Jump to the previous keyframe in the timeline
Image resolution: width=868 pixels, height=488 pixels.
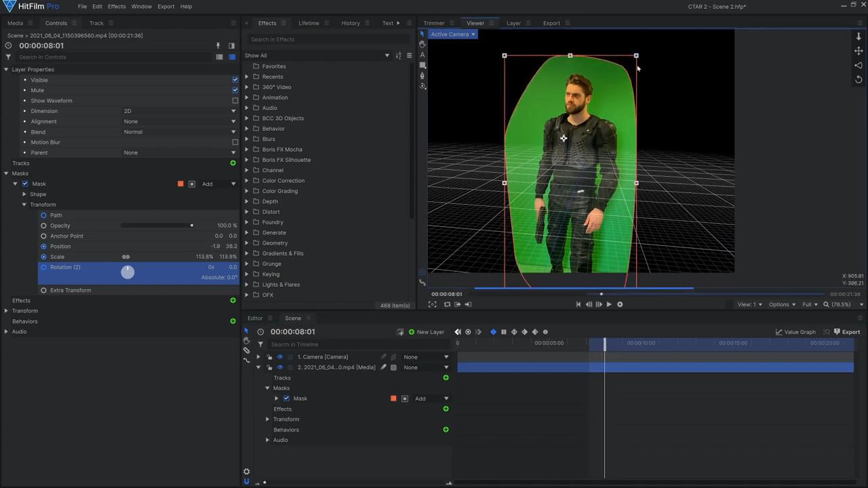coord(458,332)
